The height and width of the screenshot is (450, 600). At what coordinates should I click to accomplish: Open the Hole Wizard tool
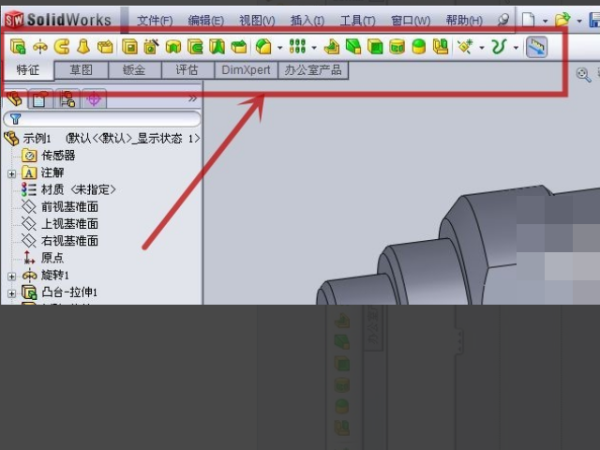pyautogui.click(x=152, y=47)
